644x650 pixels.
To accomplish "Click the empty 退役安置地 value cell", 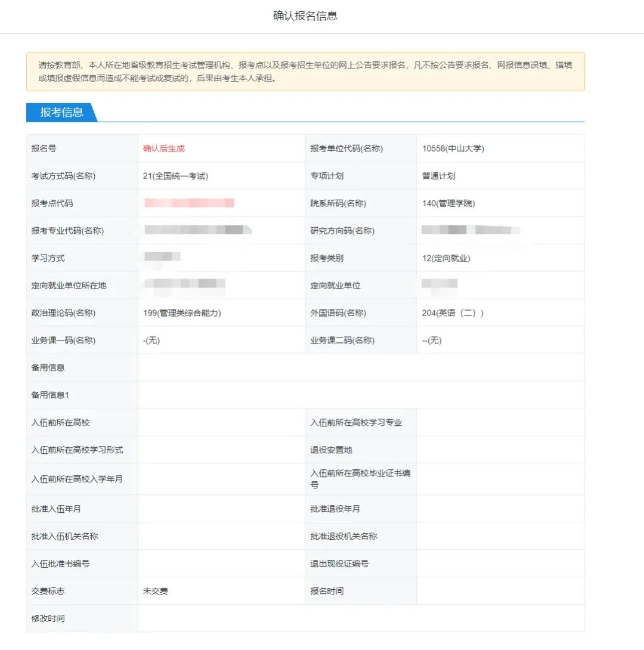I will click(x=500, y=450).
